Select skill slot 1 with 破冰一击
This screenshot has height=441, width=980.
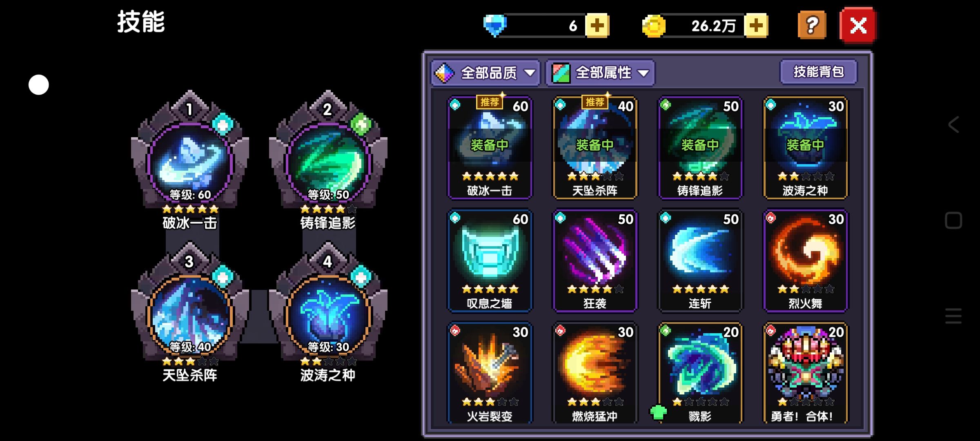(x=190, y=159)
